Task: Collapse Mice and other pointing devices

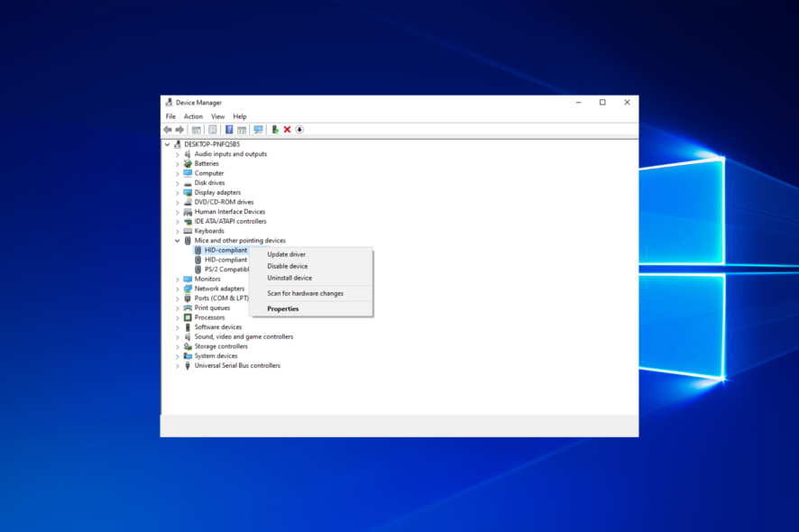Action: [x=177, y=240]
